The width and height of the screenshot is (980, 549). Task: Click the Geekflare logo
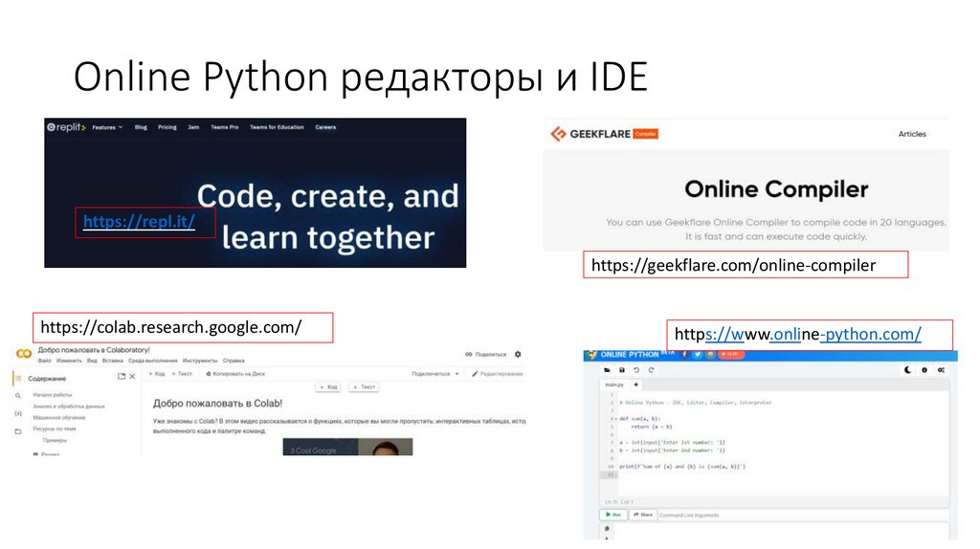point(603,134)
